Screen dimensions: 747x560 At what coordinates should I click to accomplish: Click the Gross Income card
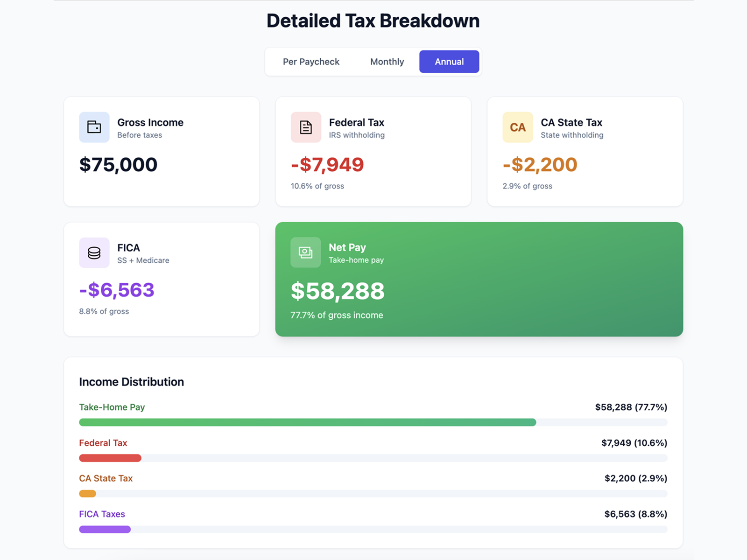tap(161, 151)
